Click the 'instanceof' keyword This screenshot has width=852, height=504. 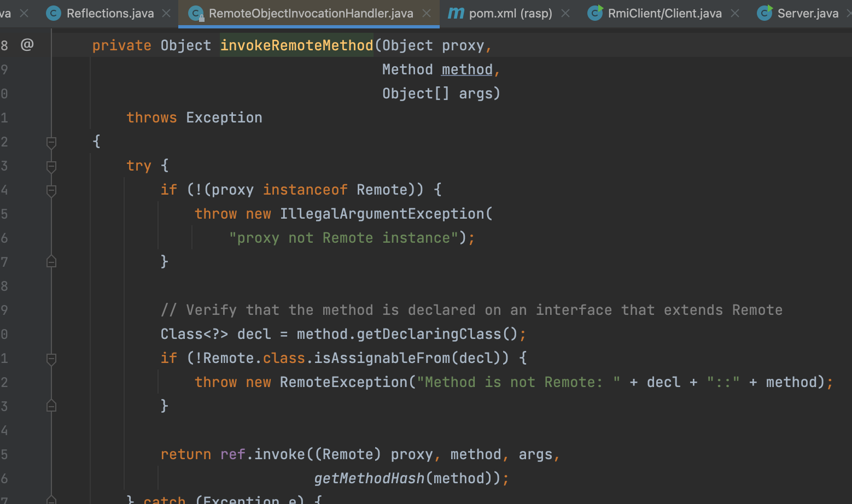pyautogui.click(x=305, y=190)
